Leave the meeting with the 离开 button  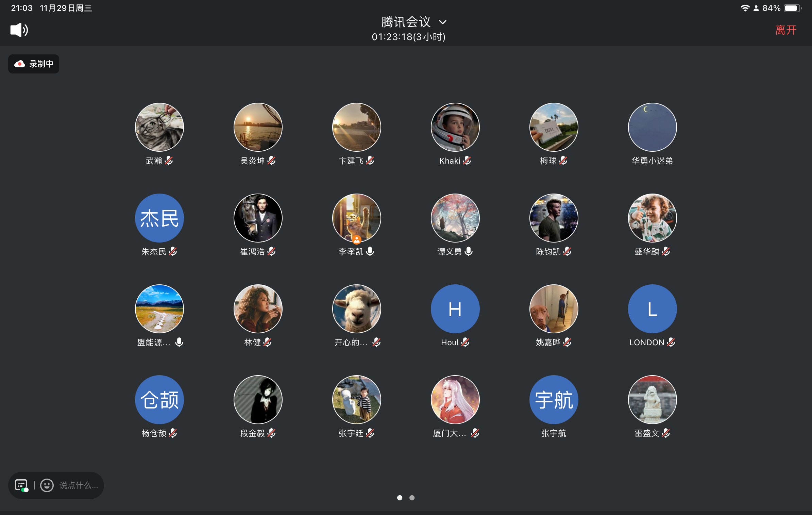[x=786, y=30]
